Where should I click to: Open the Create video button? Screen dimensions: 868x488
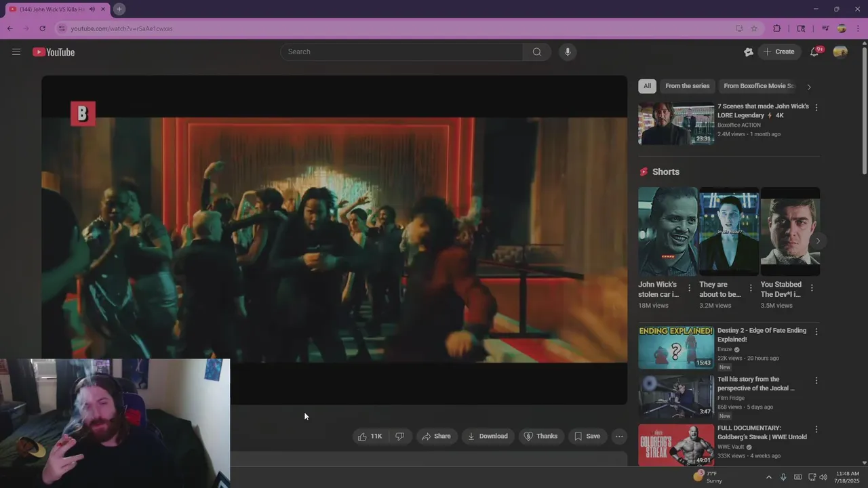tap(779, 52)
